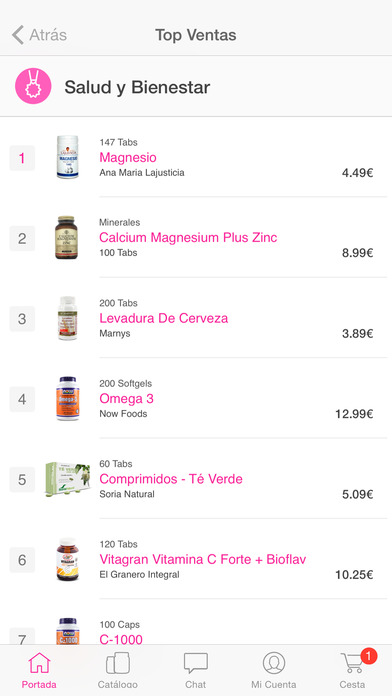
Task: Open the Chat speech bubble icon
Action: [x=196, y=664]
